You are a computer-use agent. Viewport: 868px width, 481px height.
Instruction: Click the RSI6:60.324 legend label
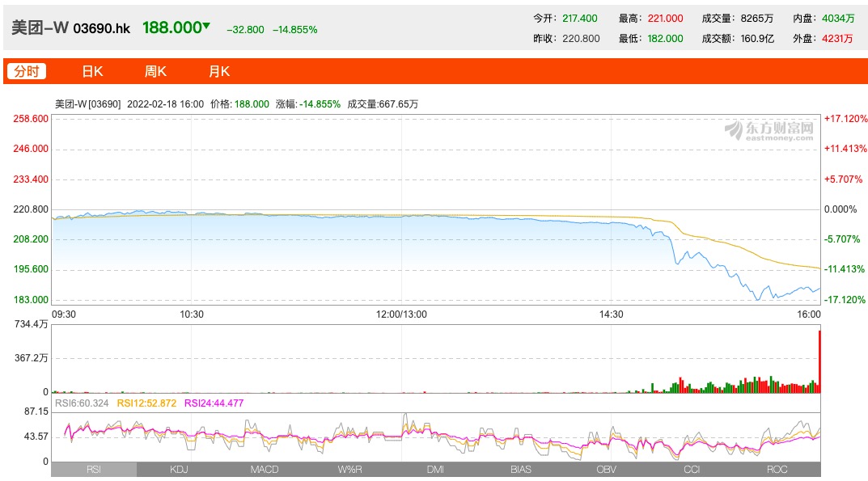82,403
